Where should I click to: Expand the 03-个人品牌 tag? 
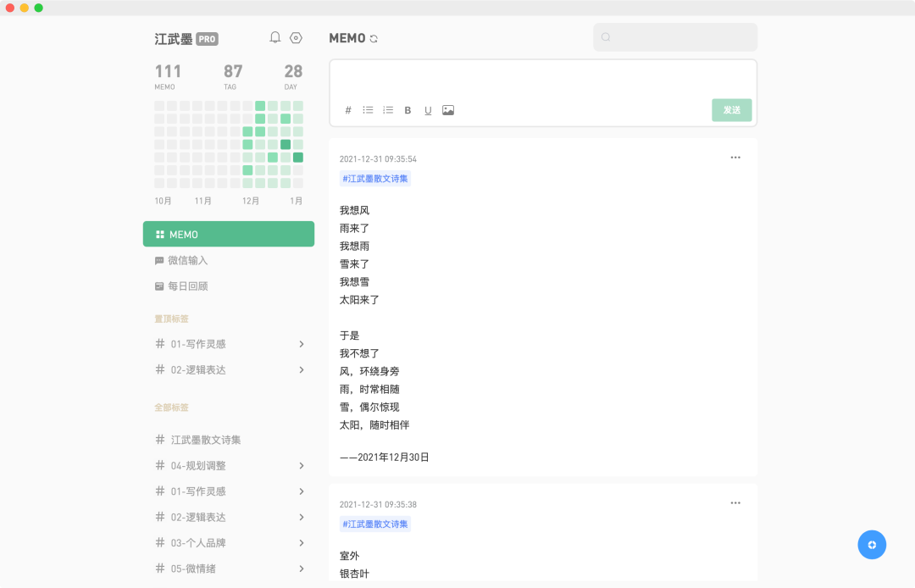[302, 543]
